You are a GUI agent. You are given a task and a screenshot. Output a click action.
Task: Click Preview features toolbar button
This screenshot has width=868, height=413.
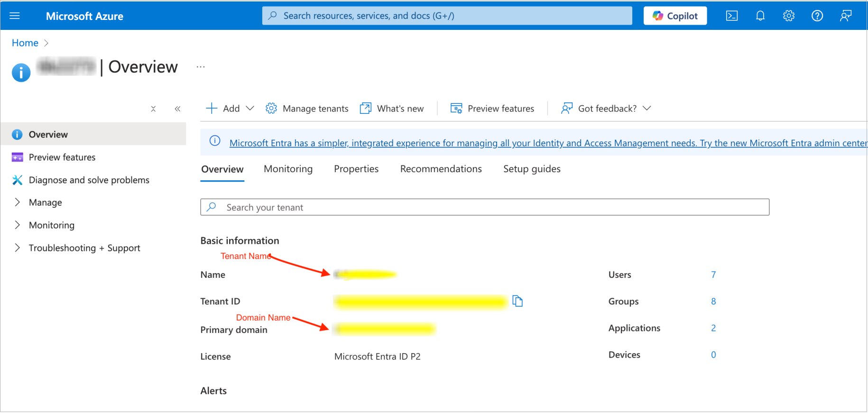492,109
